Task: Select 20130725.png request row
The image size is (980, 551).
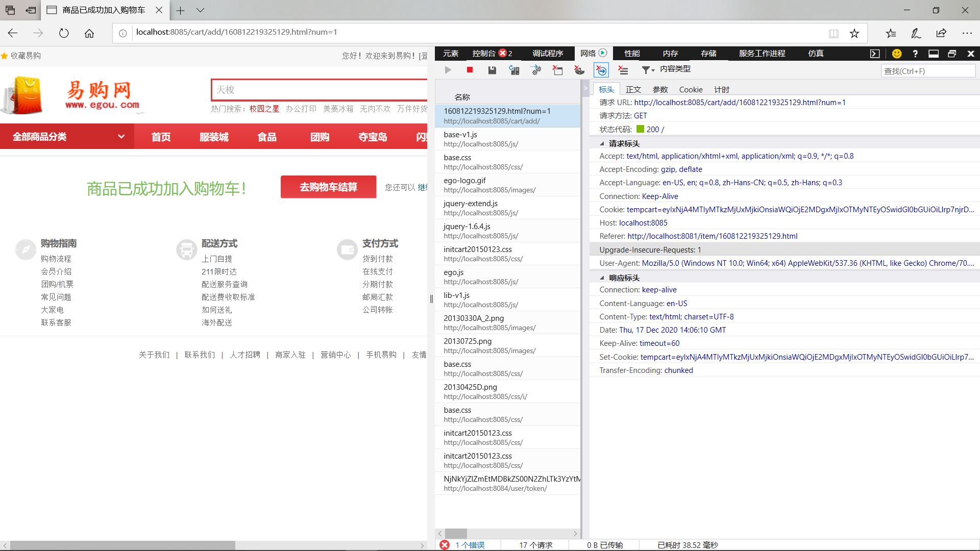Action: pyautogui.click(x=508, y=345)
